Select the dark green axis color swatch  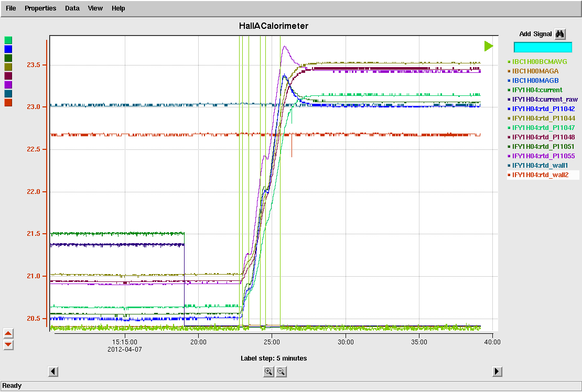coord(8,58)
